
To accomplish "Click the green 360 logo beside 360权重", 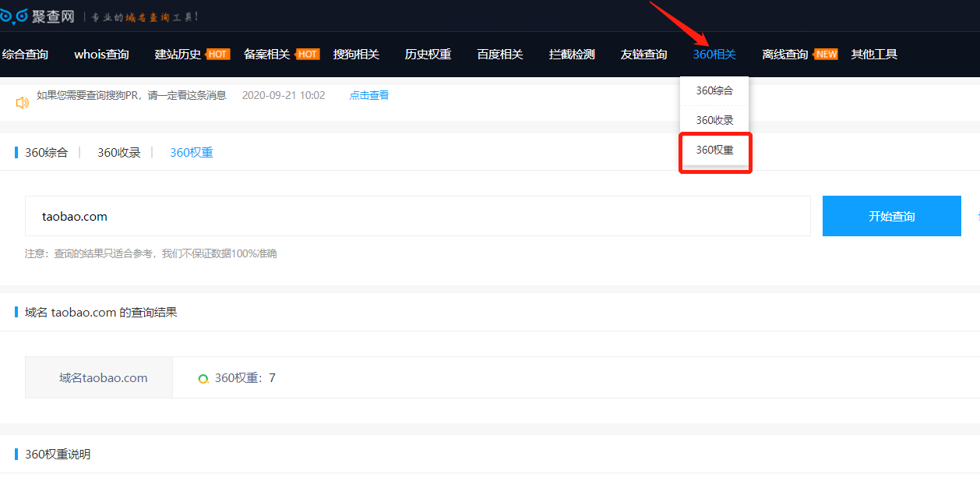I will pyautogui.click(x=203, y=379).
